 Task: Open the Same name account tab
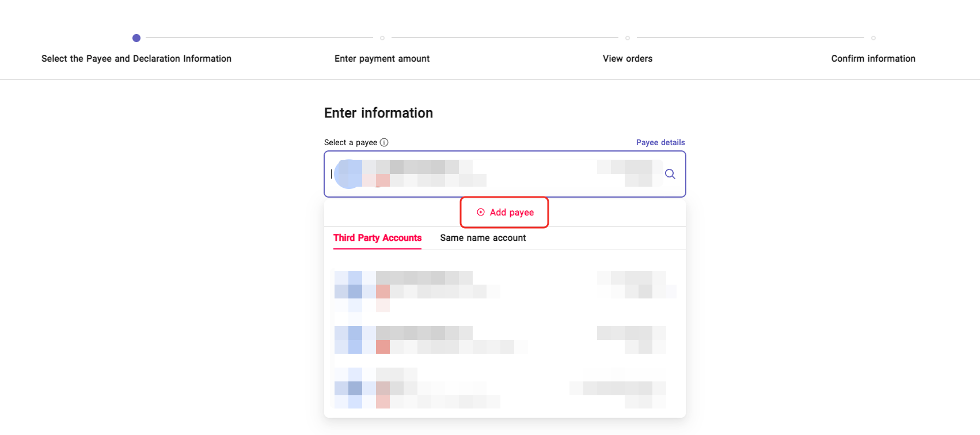click(x=483, y=238)
